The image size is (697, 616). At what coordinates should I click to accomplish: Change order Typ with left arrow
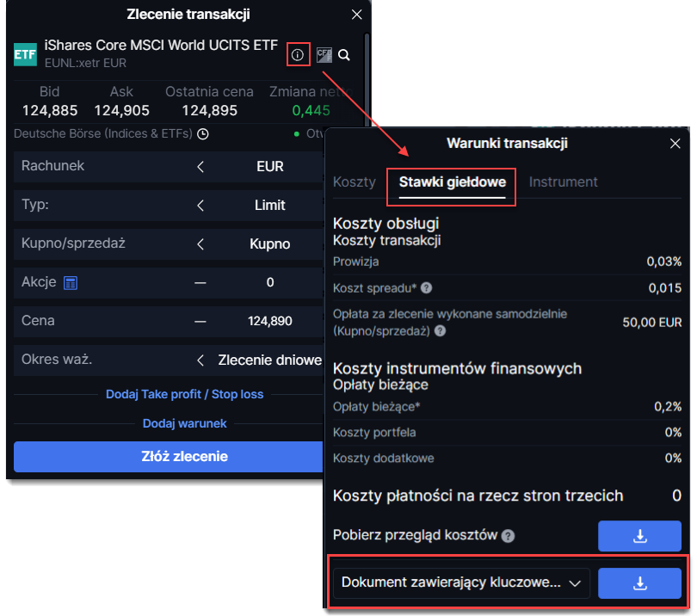200,206
